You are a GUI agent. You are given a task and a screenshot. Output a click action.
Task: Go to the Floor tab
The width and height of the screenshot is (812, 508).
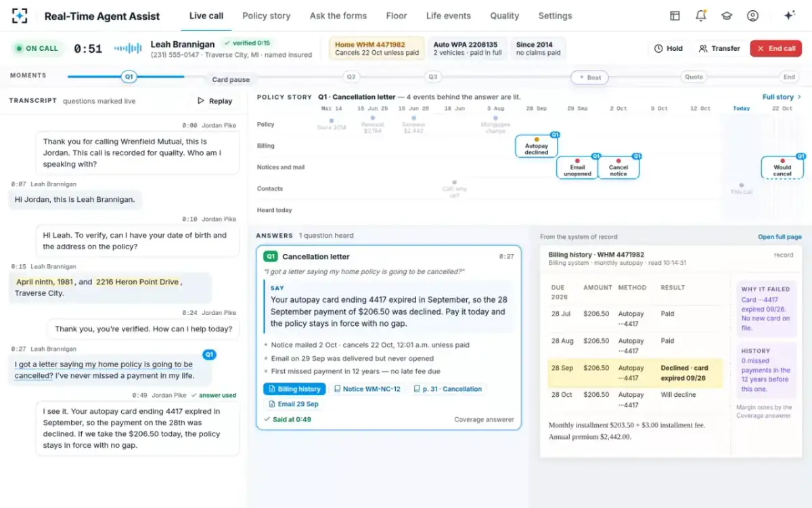[397, 16]
